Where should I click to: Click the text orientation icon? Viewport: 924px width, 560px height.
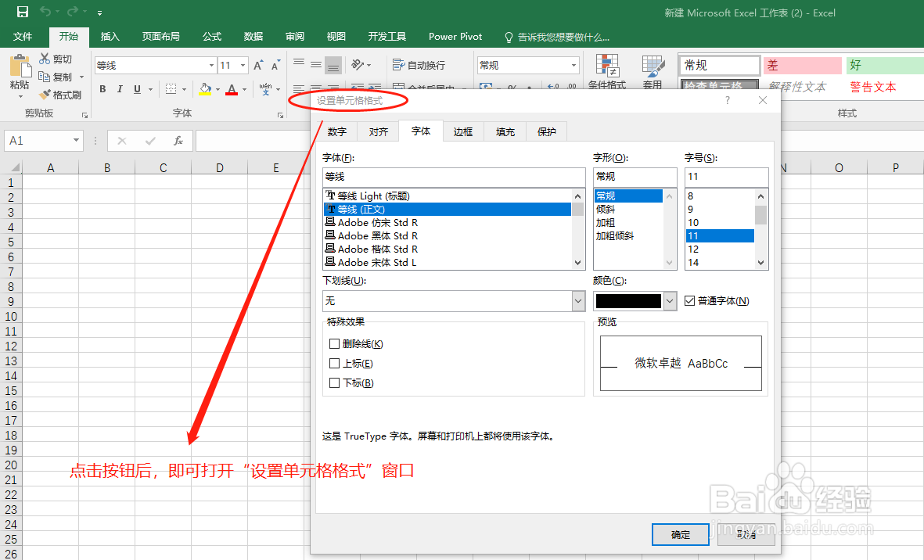[358, 65]
